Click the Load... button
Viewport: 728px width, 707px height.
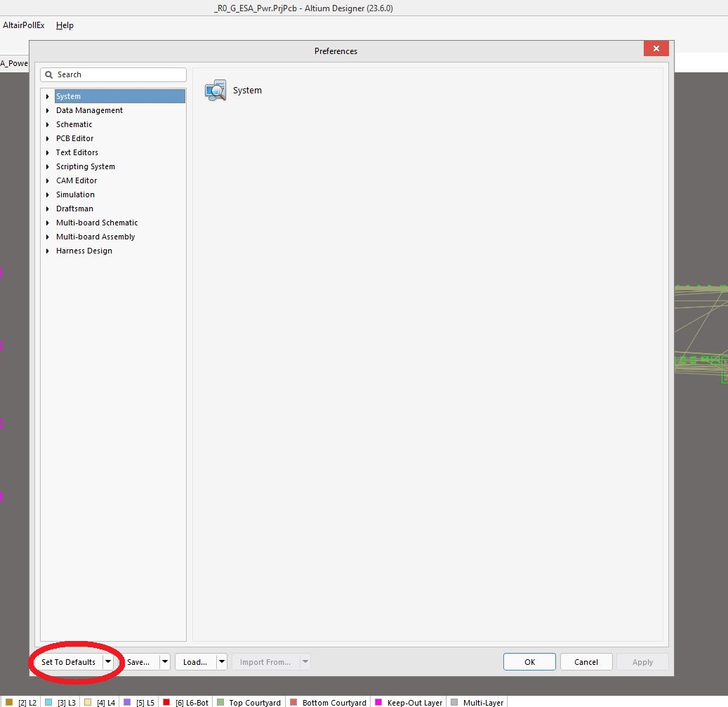(x=195, y=662)
